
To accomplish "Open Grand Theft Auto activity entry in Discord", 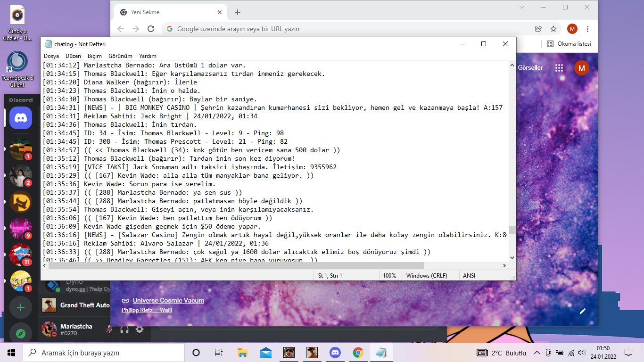I will [75, 305].
